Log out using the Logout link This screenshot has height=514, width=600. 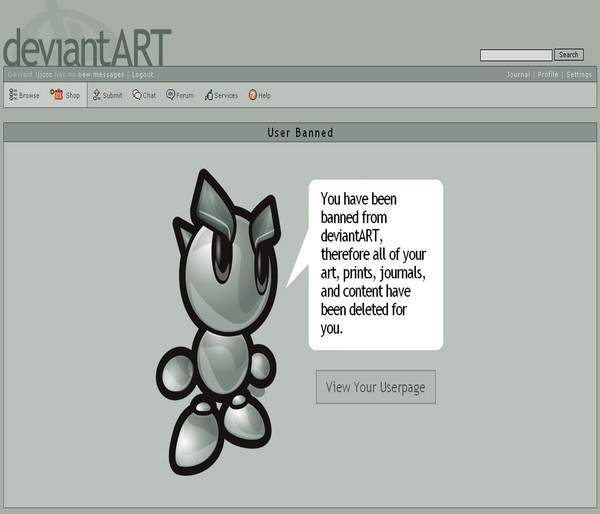(142, 75)
